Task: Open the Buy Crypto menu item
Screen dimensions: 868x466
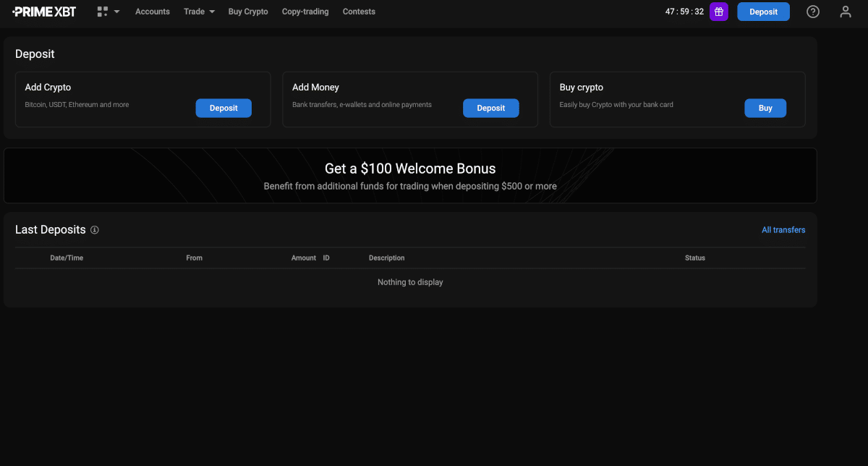Action: tap(248, 12)
